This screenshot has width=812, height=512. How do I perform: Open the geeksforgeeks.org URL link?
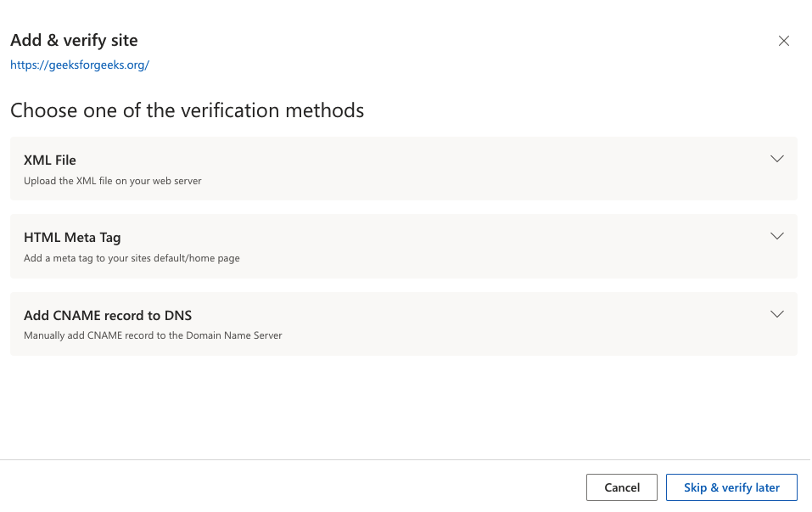[80, 65]
